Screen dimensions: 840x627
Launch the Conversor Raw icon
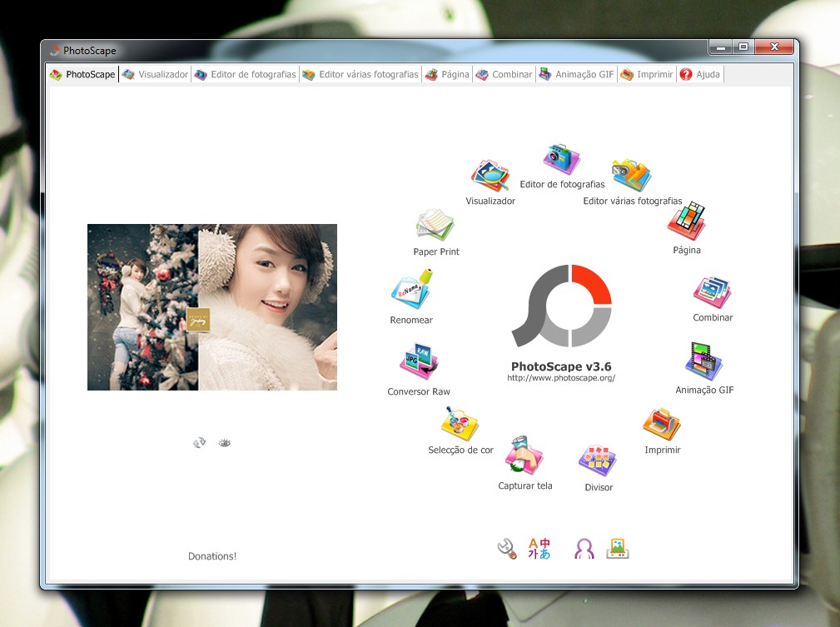pyautogui.click(x=419, y=361)
